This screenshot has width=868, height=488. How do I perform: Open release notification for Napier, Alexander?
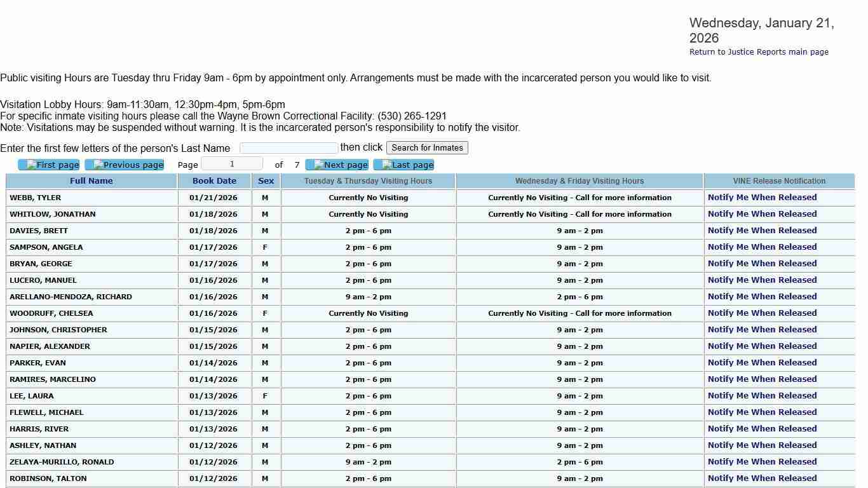click(762, 346)
